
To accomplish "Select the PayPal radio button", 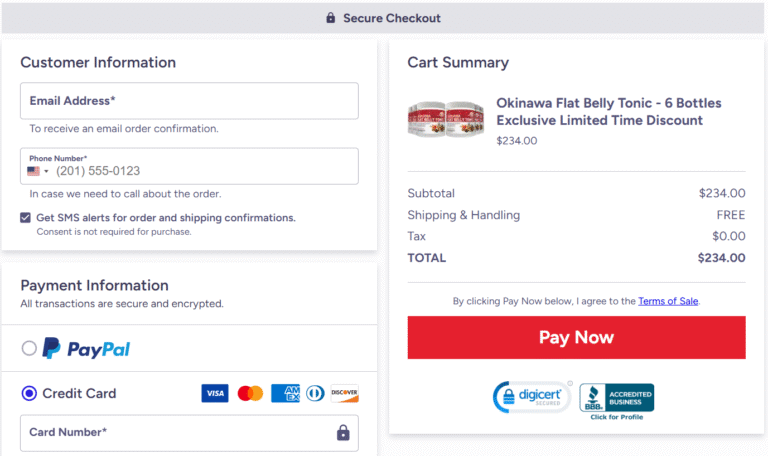I will (29, 348).
